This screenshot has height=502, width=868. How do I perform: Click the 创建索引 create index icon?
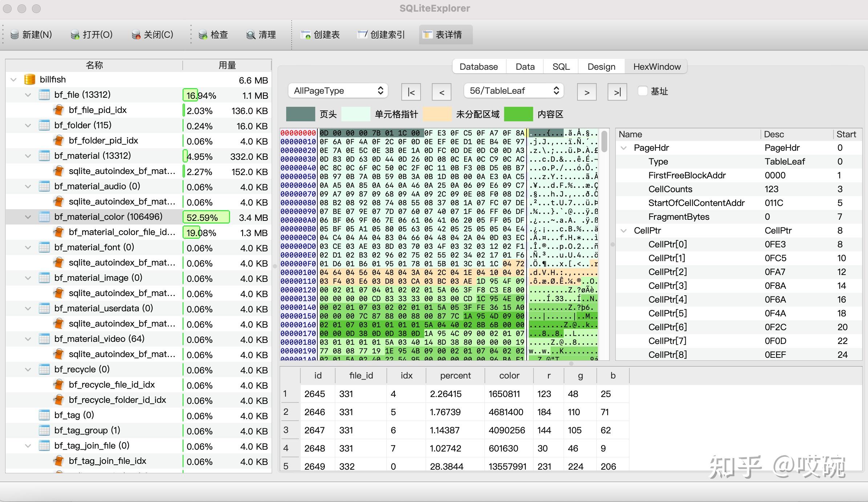click(x=362, y=35)
